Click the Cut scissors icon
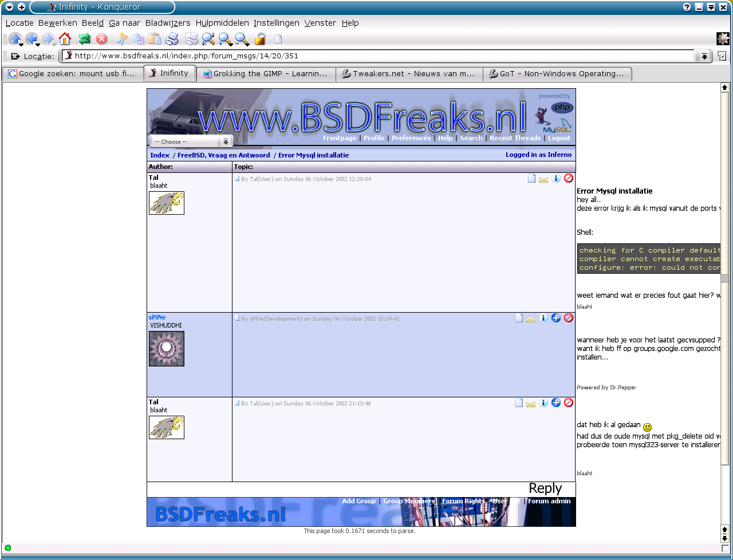The width and height of the screenshot is (733, 560). tap(122, 39)
